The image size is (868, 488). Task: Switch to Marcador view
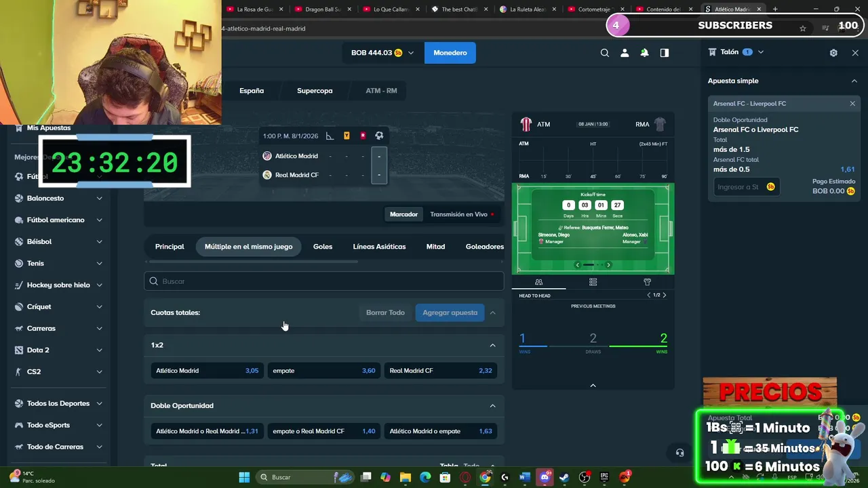click(x=403, y=214)
